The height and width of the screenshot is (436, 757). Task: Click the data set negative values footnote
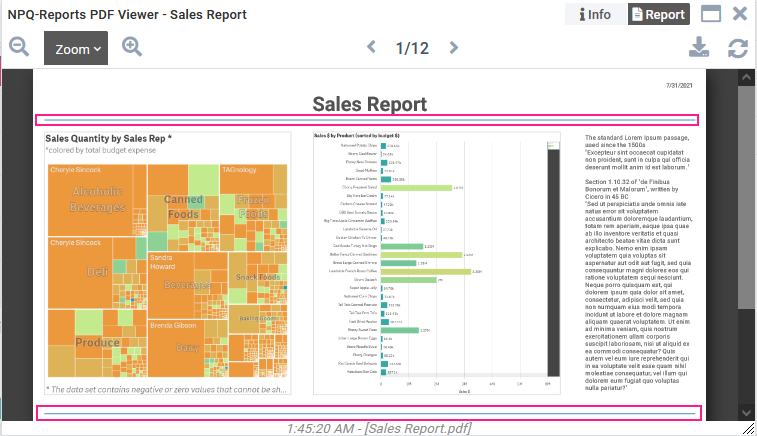pyautogui.click(x=167, y=390)
